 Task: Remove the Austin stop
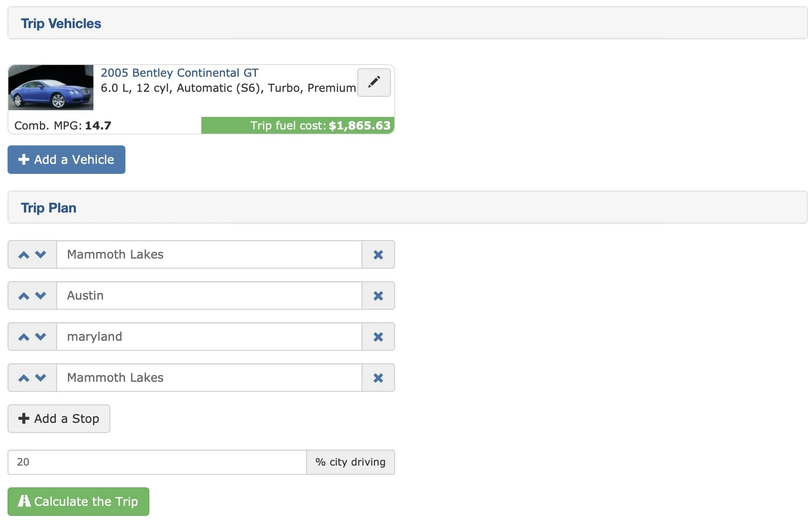click(378, 295)
